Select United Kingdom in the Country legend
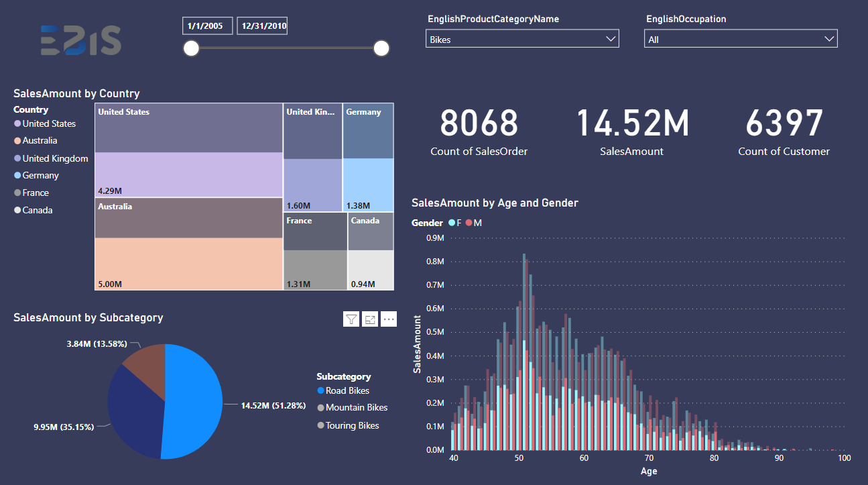 pyautogui.click(x=51, y=158)
